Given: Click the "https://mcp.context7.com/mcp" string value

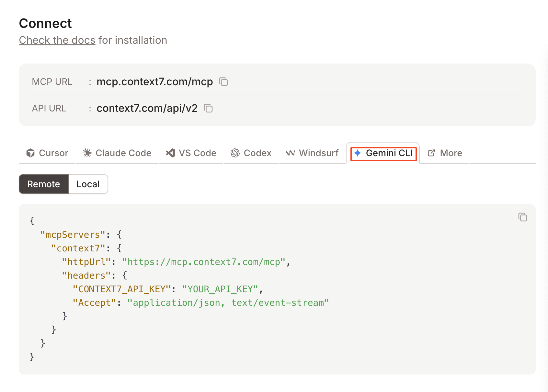Looking at the screenshot, I should pyautogui.click(x=204, y=262).
